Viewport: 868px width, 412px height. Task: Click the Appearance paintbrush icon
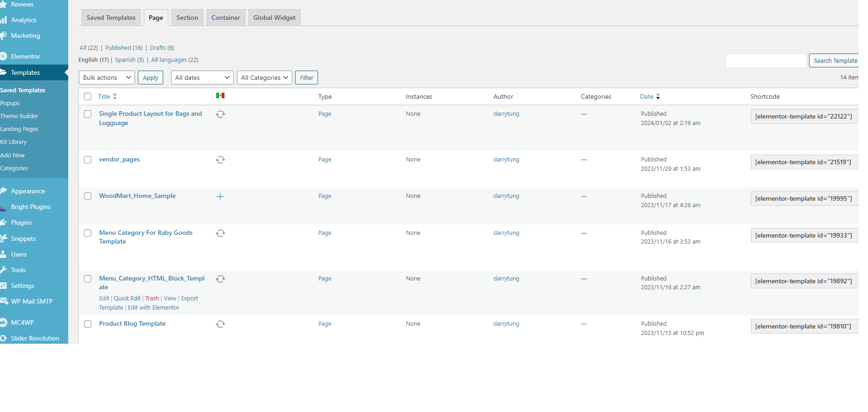coord(3,191)
